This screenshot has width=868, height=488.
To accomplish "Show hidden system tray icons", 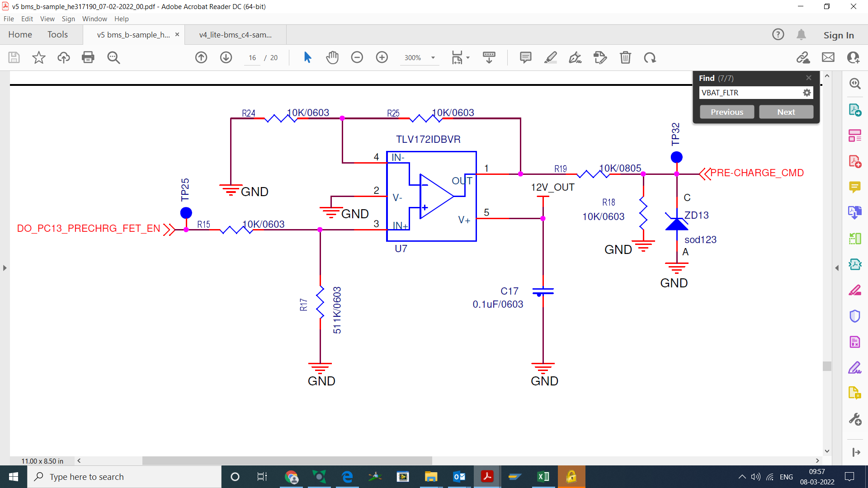I will coord(742,477).
